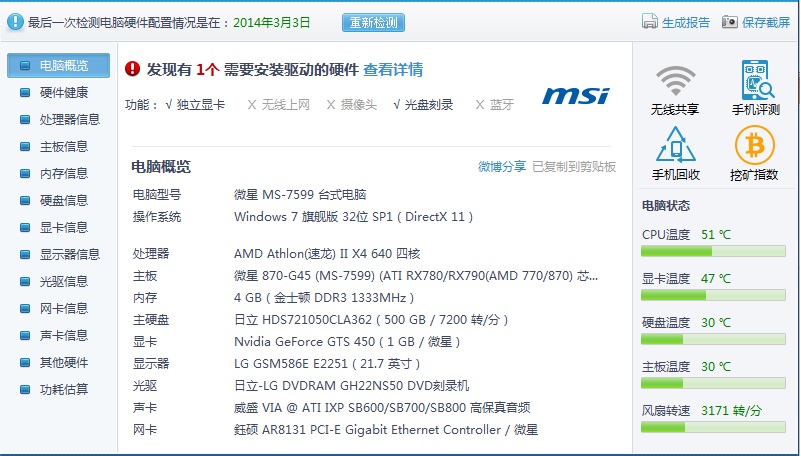Click the icon beside 处理器信息
Viewport: 801px width, 456px height.
tap(25, 120)
